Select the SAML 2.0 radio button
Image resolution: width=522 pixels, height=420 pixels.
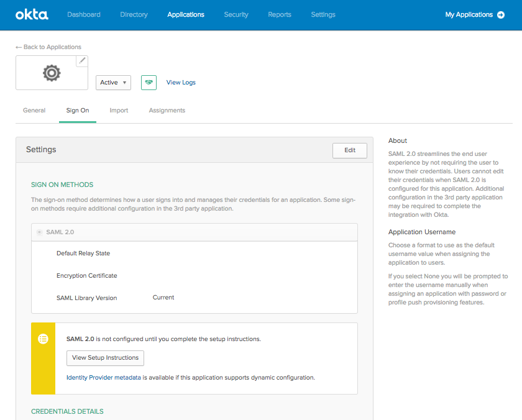(39, 232)
